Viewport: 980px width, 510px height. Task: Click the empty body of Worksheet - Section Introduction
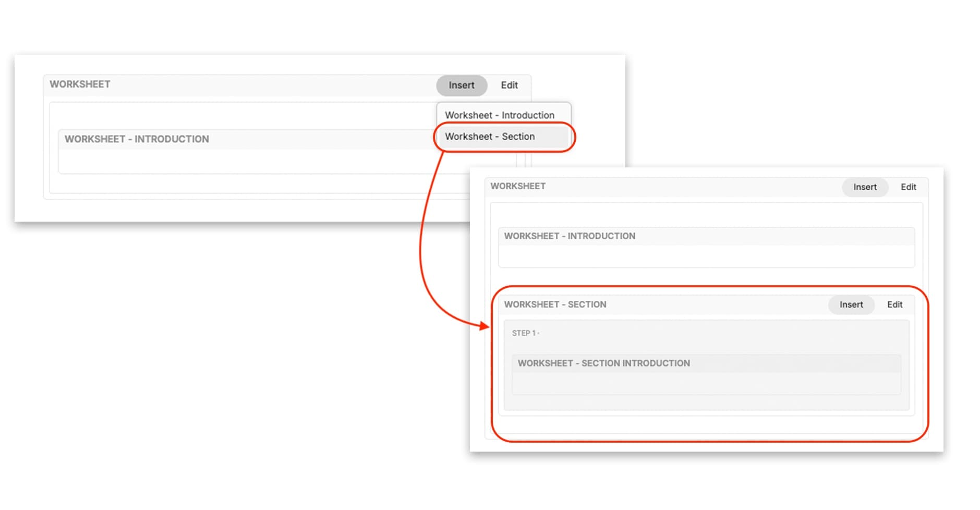(706, 383)
